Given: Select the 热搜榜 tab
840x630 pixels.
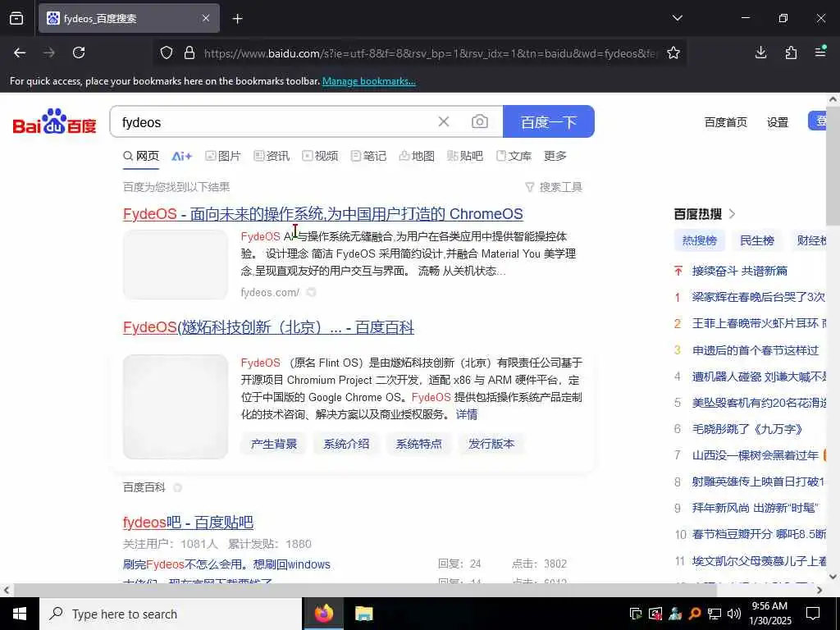Looking at the screenshot, I should [699, 240].
